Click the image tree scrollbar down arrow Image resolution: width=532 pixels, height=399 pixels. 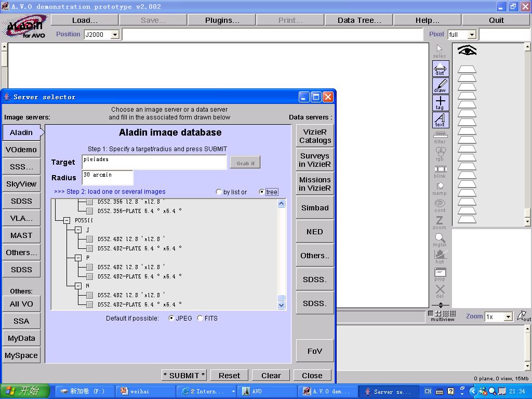(281, 305)
